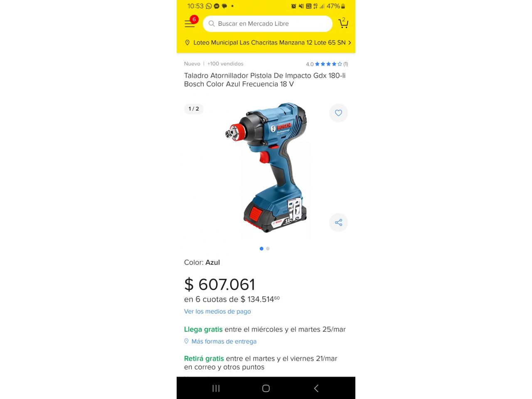The image size is (532, 399).
Task: Open the 4.0 star rating reviews
Action: pos(327,64)
